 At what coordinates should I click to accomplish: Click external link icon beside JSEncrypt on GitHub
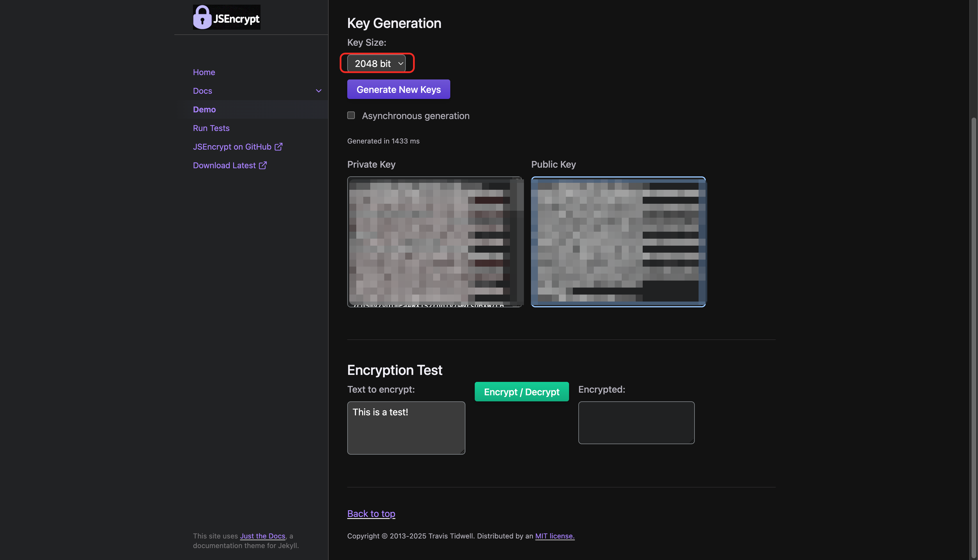pyautogui.click(x=279, y=146)
